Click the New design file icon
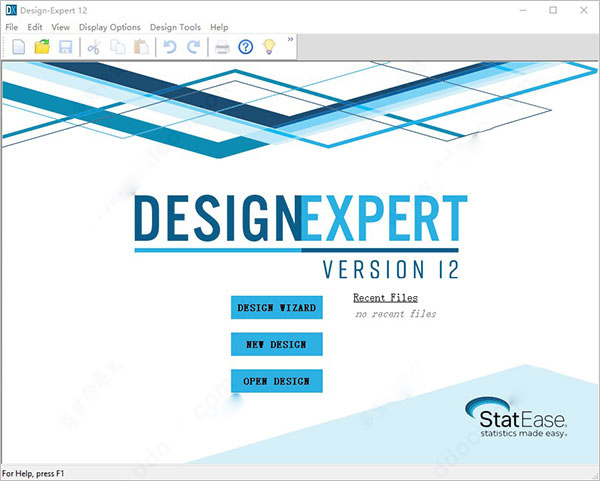The width and height of the screenshot is (600, 481). coord(18,47)
